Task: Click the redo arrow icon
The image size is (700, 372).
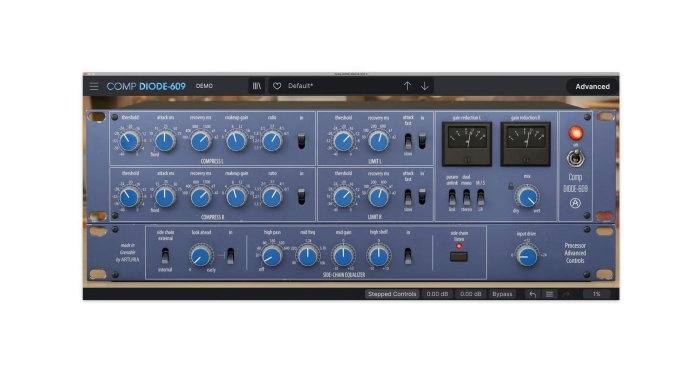Action: coord(567,294)
